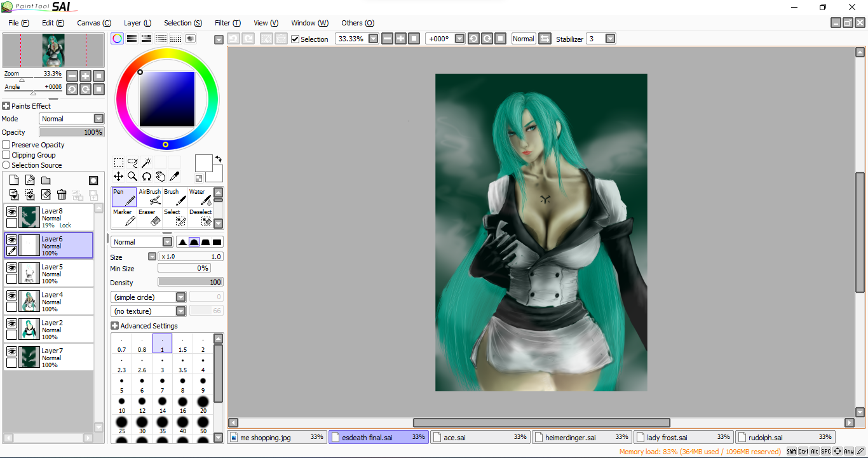This screenshot has width=868, height=458.
Task: Open the rotation angle +000° dropdown
Action: tap(459, 39)
